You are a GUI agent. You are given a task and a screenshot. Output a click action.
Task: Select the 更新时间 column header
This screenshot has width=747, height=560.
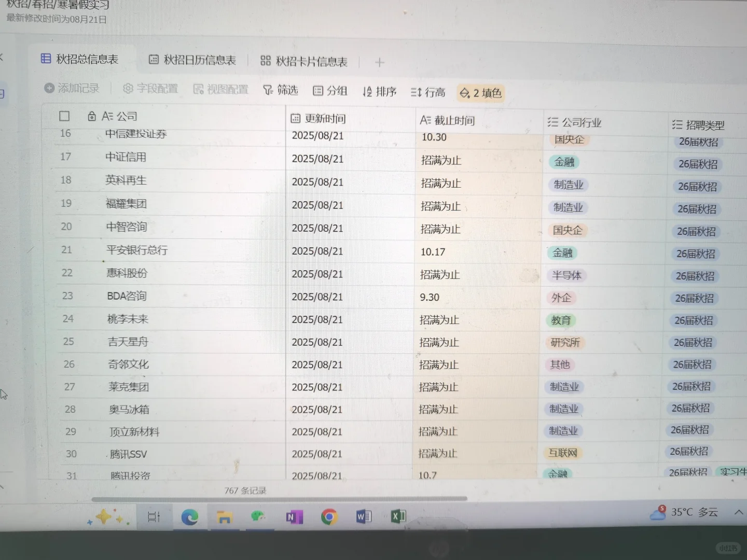click(x=351, y=119)
